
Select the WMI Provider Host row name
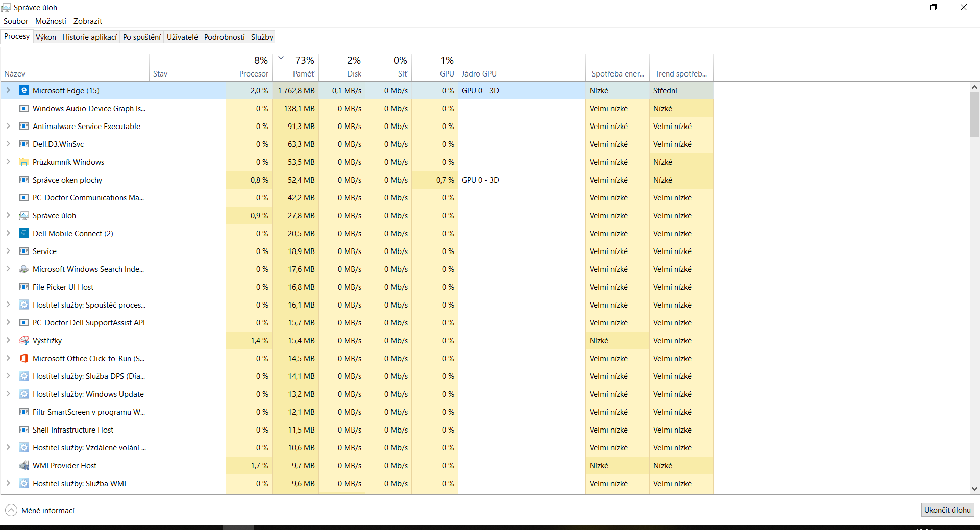pyautogui.click(x=64, y=466)
